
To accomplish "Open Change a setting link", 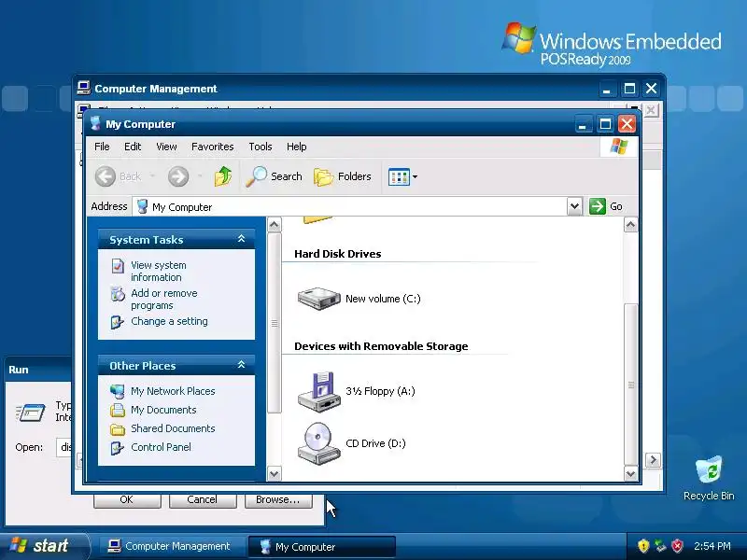I will point(169,321).
